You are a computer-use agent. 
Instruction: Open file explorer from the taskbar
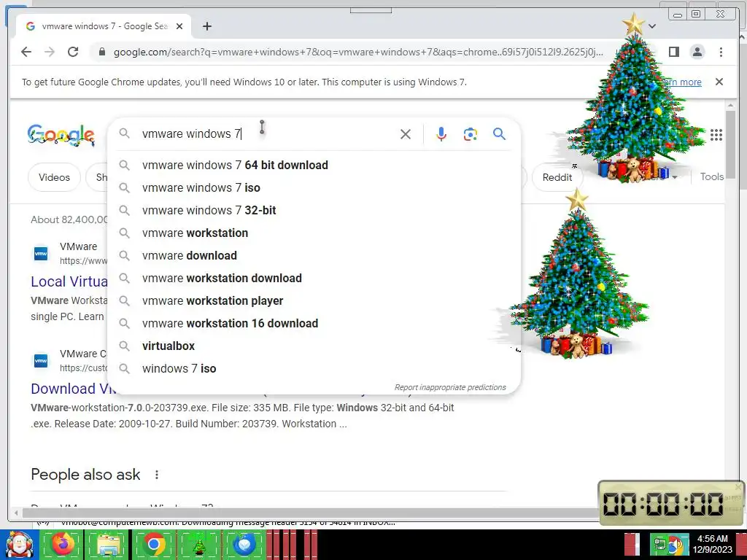point(108,545)
